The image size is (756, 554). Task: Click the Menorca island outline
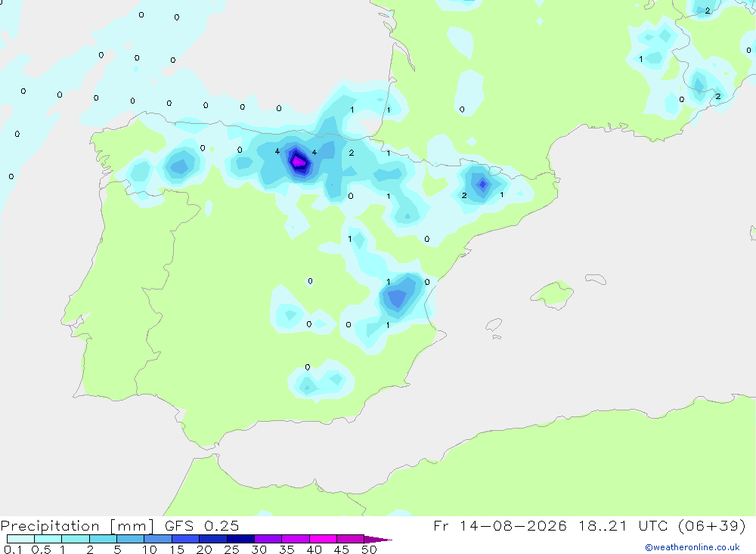[x=596, y=279]
